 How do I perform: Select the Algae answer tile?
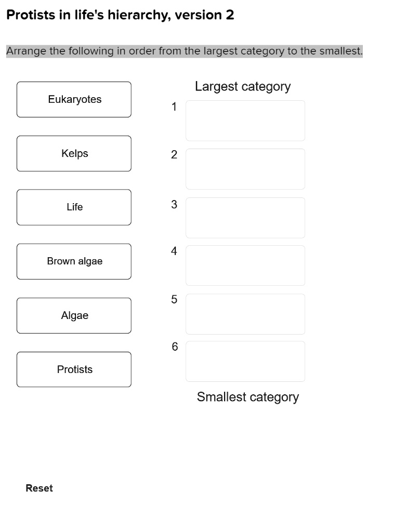click(74, 315)
